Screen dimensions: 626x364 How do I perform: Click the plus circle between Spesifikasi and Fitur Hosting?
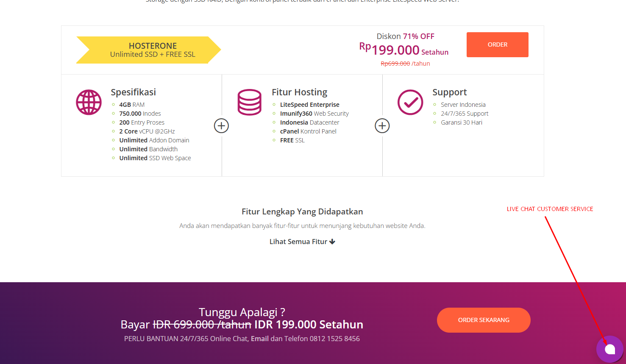click(x=221, y=125)
